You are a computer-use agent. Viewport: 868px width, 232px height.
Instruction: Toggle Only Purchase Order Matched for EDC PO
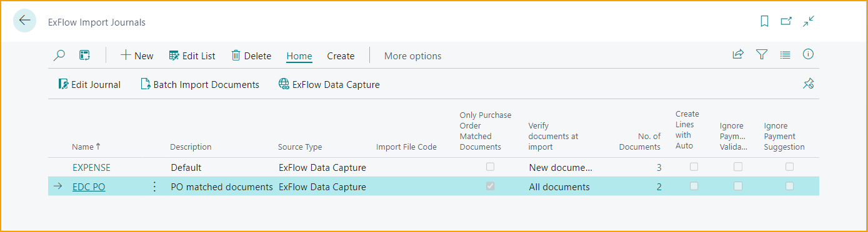(x=491, y=186)
